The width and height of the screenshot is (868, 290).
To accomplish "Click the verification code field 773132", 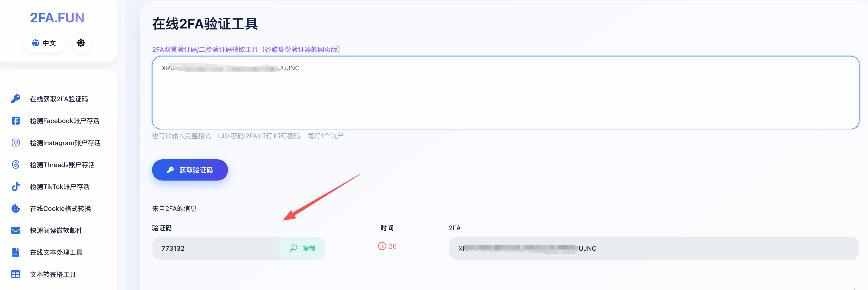I will click(x=216, y=248).
